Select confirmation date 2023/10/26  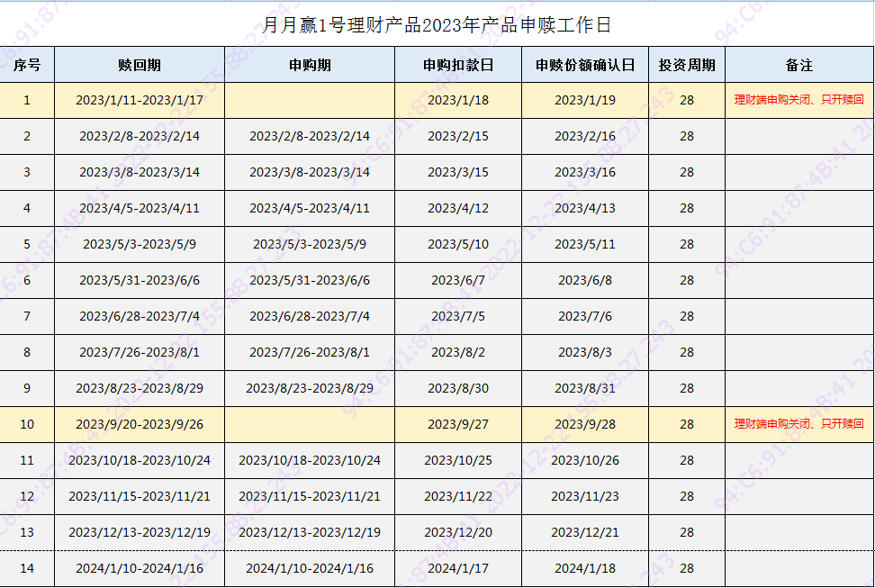(x=585, y=461)
